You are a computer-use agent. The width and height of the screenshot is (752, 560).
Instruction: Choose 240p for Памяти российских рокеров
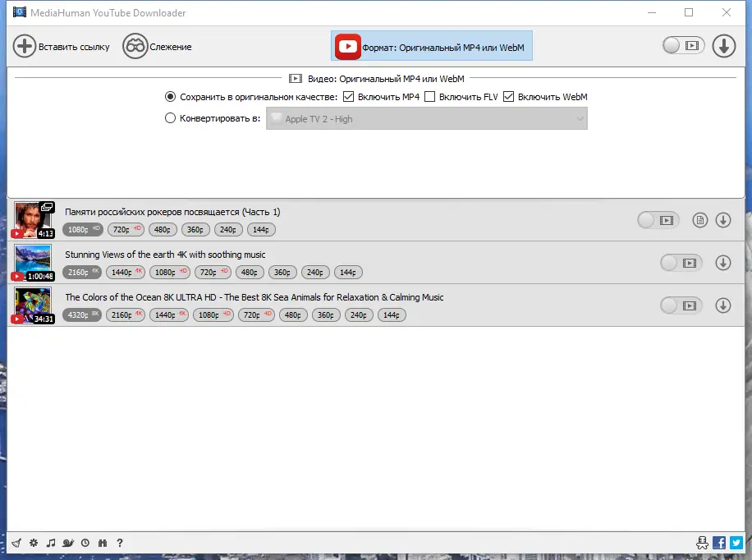[x=228, y=230]
